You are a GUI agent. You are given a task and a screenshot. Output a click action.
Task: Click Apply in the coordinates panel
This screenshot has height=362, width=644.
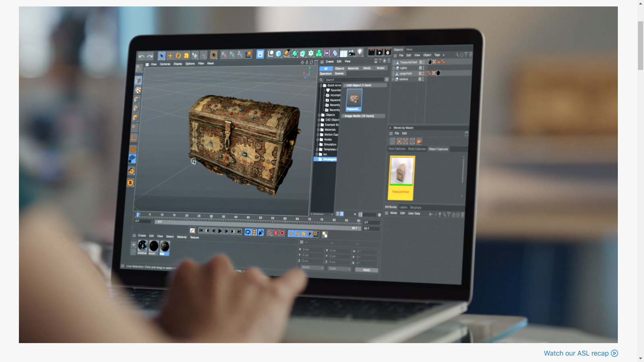tap(366, 270)
